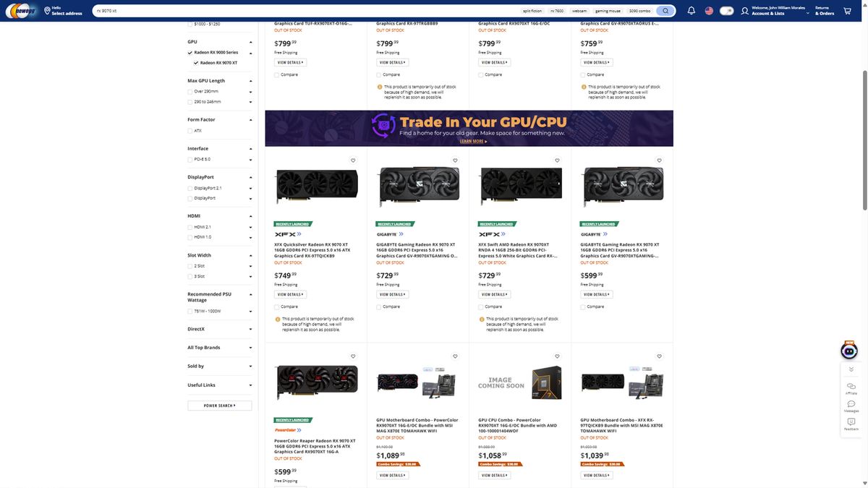Expand DirectX filter section

[251, 329]
